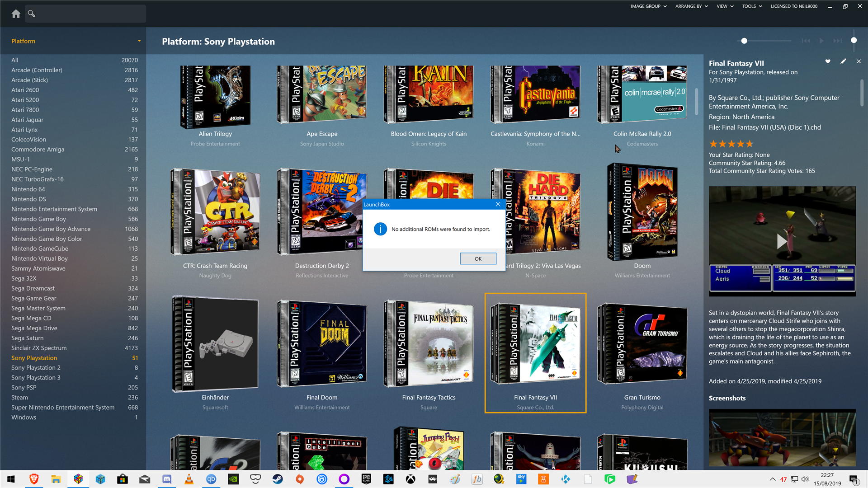Screen dimensions: 868x488
Task: Open the Tools menu
Action: 752,6
